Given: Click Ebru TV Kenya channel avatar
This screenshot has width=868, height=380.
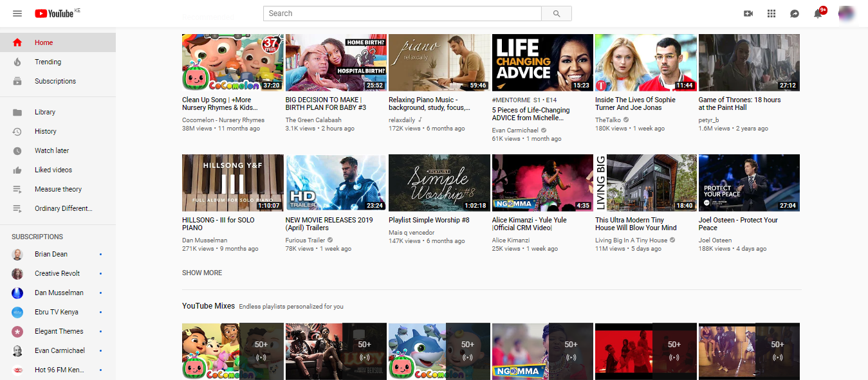Looking at the screenshot, I should point(17,312).
